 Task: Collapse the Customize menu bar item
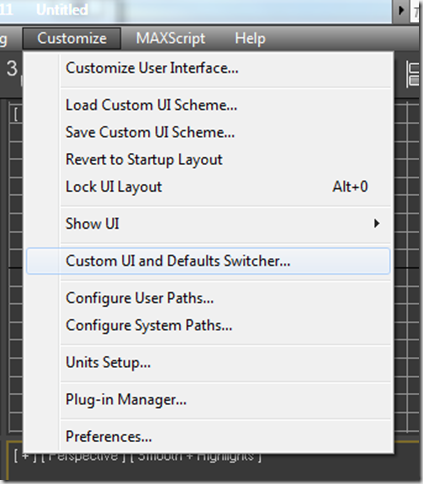(72, 38)
